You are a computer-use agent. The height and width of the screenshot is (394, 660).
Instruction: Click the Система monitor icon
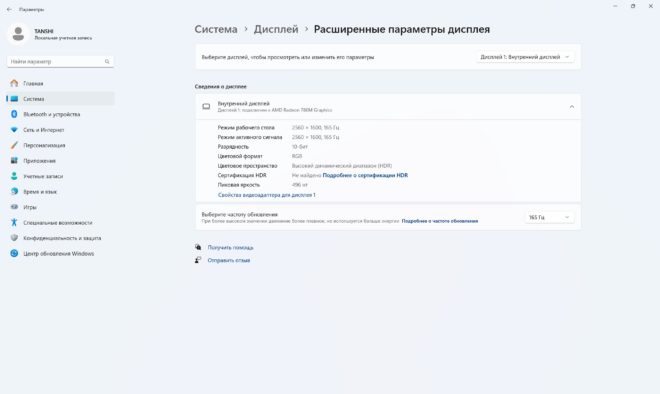tap(14, 99)
